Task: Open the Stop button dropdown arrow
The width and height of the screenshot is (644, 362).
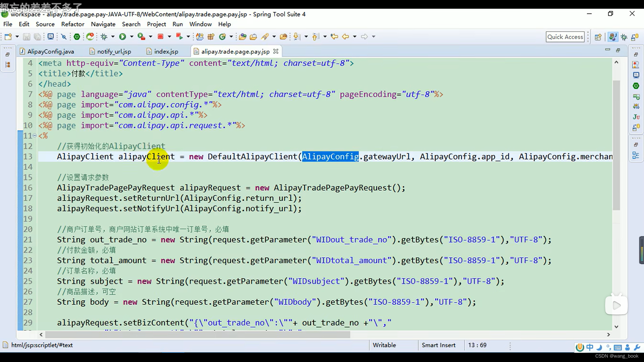Action: coord(169,37)
